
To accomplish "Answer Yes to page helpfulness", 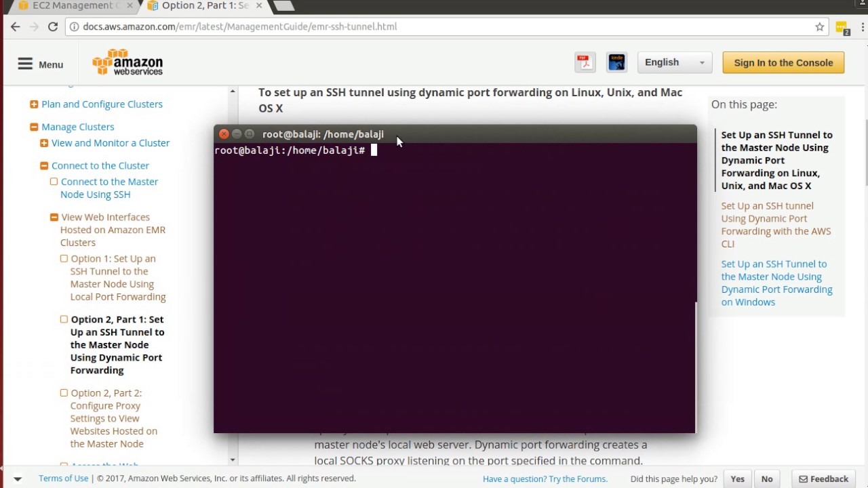I will pyautogui.click(x=738, y=479).
